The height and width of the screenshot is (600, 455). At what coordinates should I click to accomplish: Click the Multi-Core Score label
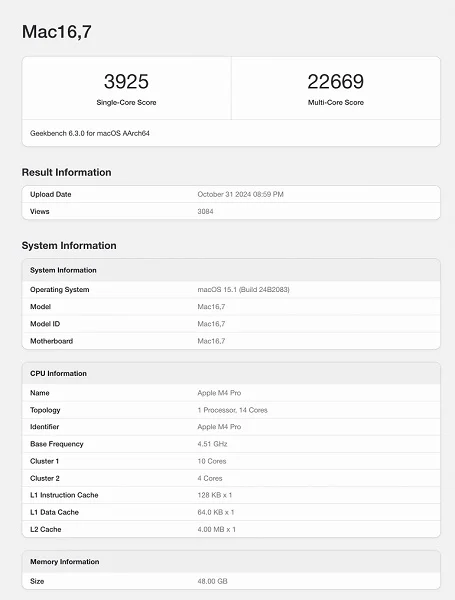tap(336, 103)
